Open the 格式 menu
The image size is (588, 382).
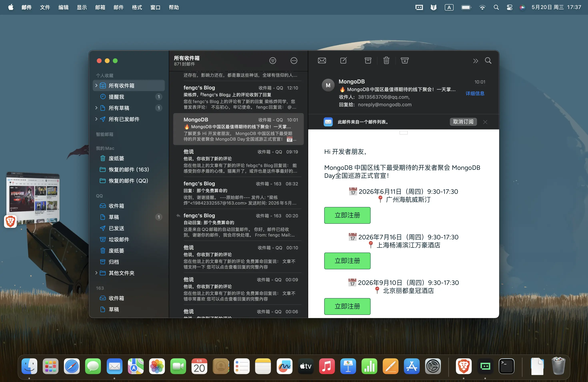coord(137,7)
